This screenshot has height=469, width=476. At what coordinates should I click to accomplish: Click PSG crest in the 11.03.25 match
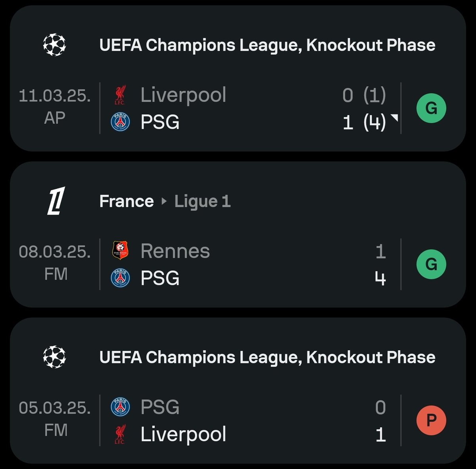pyautogui.click(x=120, y=122)
